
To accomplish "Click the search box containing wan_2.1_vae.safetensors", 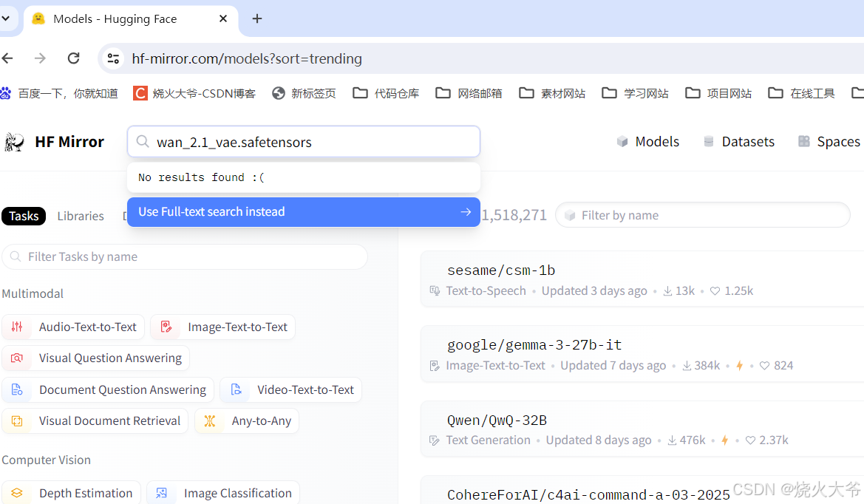I will point(304,142).
